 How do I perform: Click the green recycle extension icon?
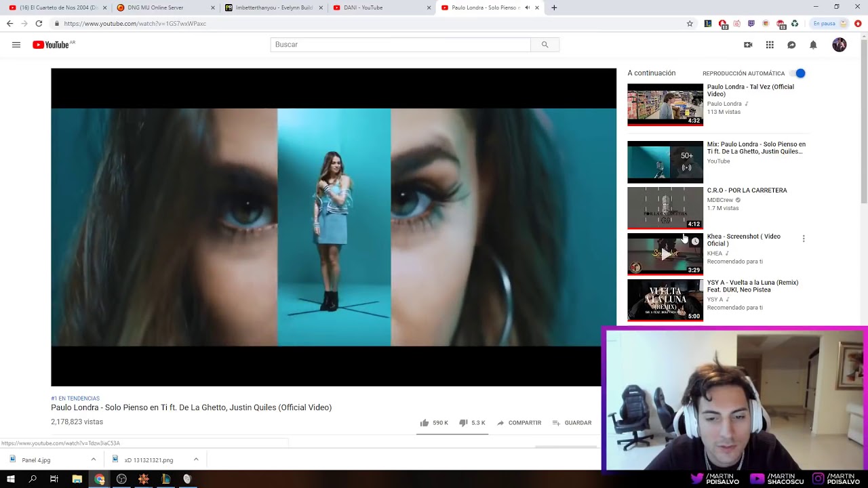[x=795, y=23]
